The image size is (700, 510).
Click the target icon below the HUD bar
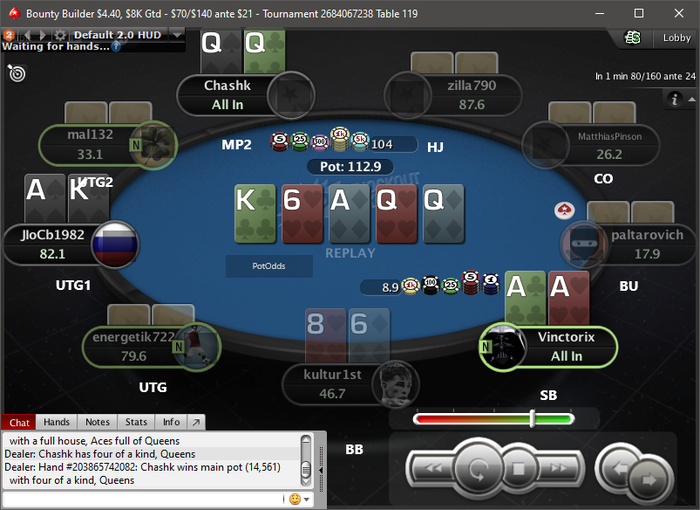pos(17,73)
